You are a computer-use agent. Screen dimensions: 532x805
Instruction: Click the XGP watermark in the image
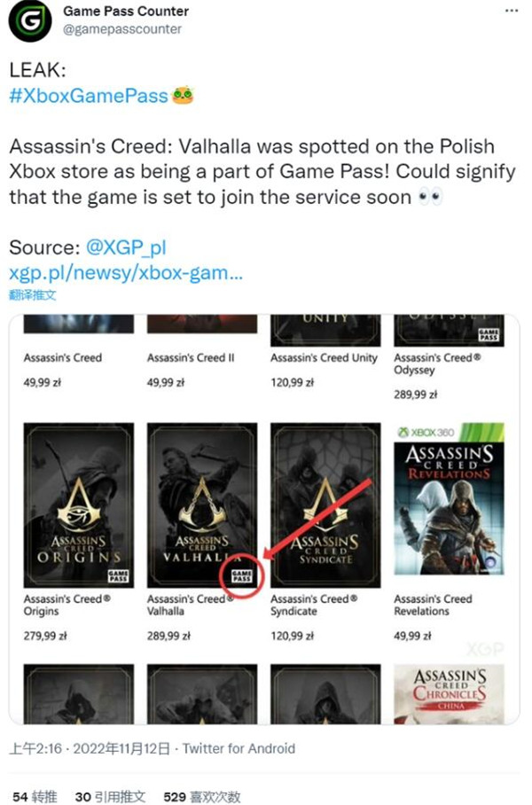click(x=485, y=650)
